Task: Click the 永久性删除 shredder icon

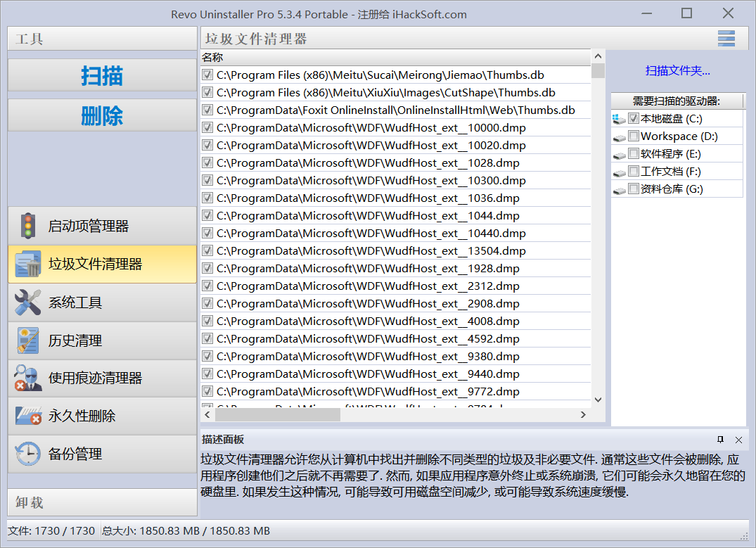Action: 28,416
